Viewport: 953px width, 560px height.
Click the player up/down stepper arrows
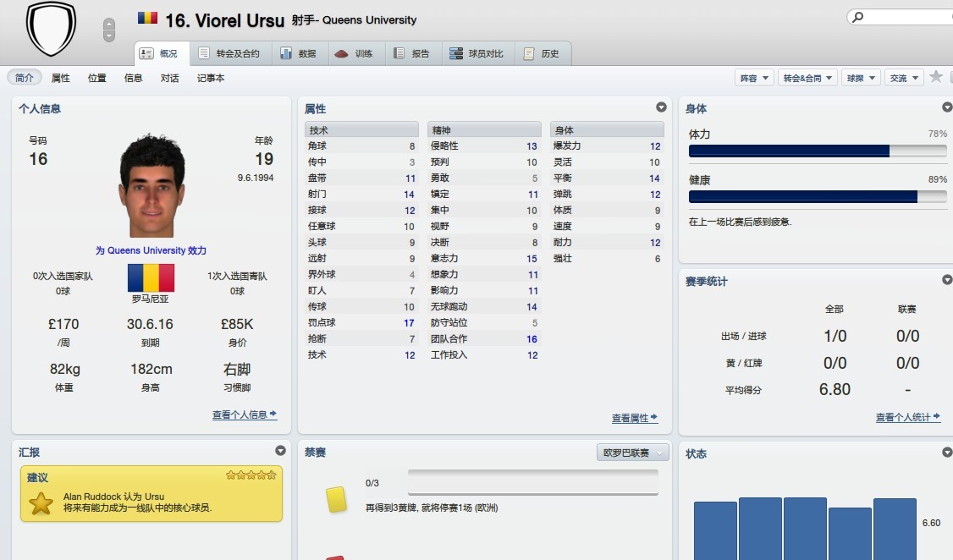tap(108, 30)
